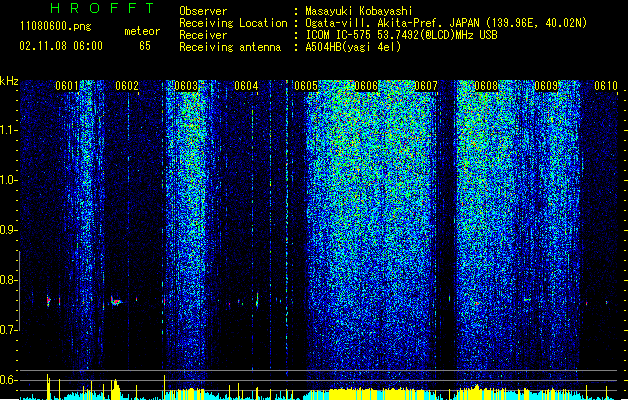The width and height of the screenshot is (629, 400).
Task: Click the red meteor echo before 0601
Action: coord(49,301)
